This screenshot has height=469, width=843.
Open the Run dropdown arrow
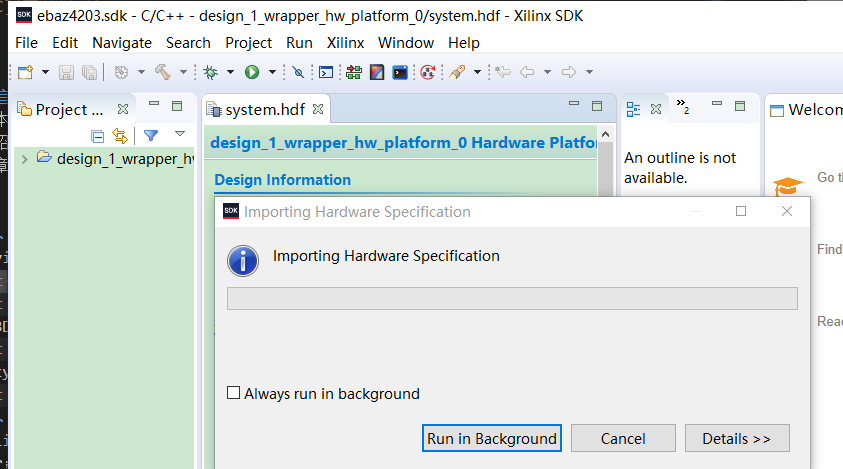pyautogui.click(x=273, y=72)
